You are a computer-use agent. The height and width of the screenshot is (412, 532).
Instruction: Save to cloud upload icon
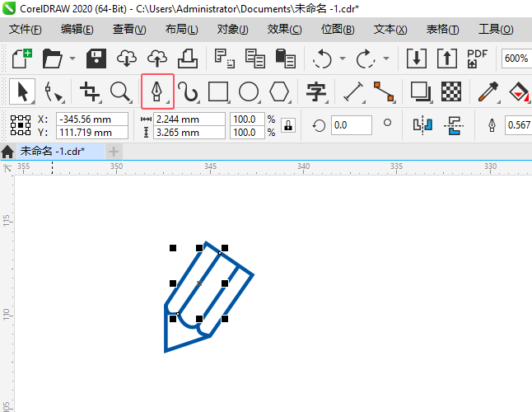pos(157,59)
